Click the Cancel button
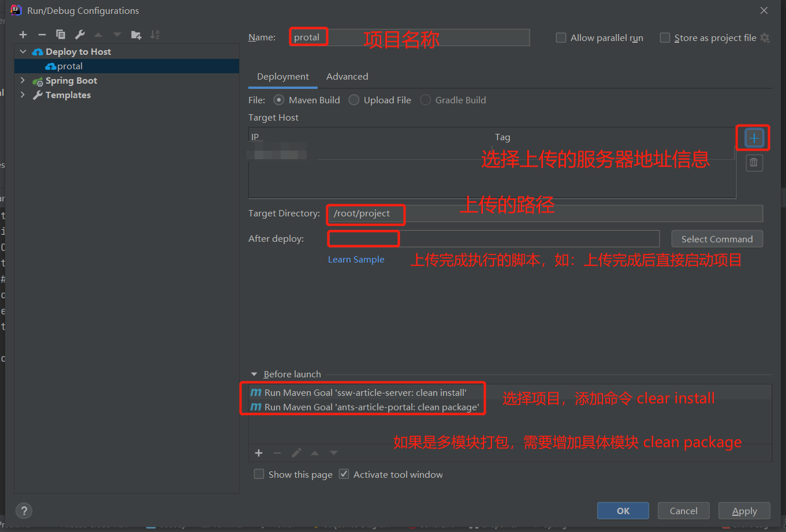This screenshot has width=786, height=532. click(684, 511)
